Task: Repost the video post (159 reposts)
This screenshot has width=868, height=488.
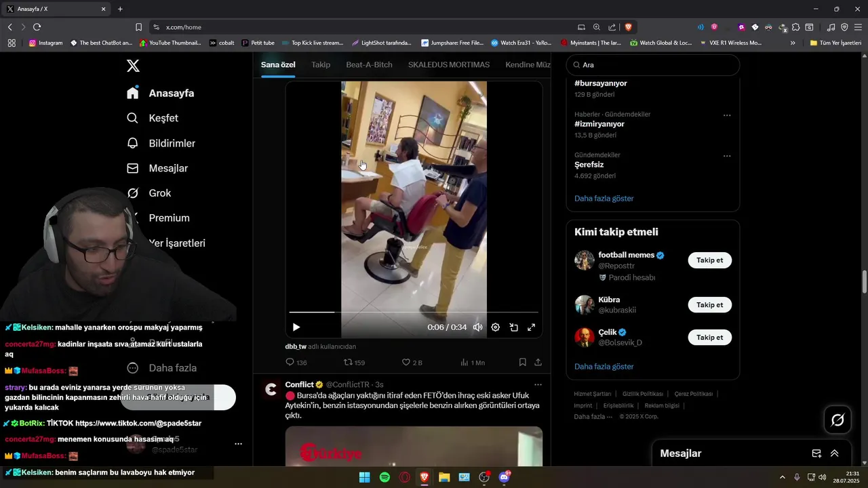Action: click(355, 363)
